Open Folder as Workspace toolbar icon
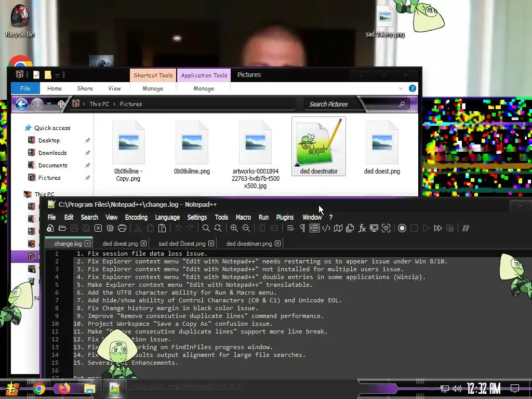532x399 pixels. tap(374, 229)
